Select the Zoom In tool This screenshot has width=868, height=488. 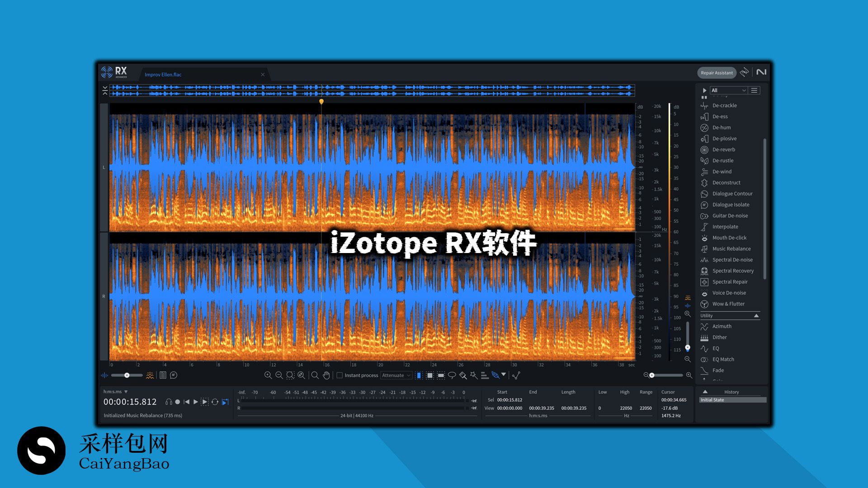(x=269, y=375)
